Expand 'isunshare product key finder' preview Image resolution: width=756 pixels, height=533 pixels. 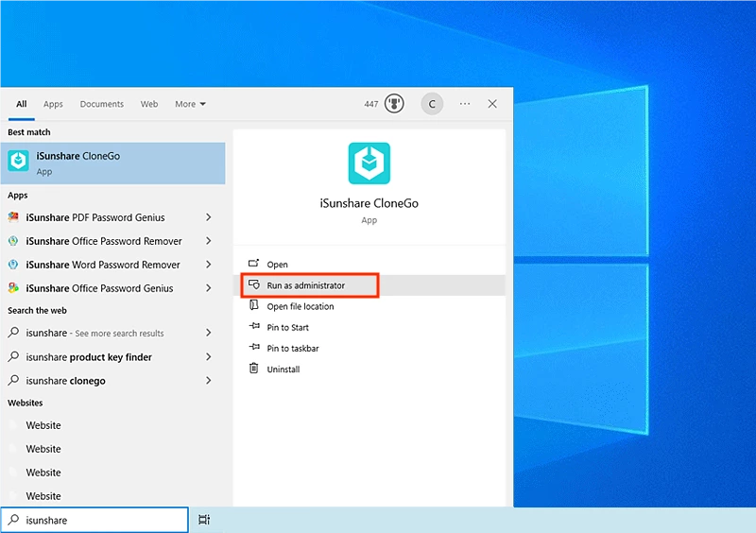tap(208, 357)
